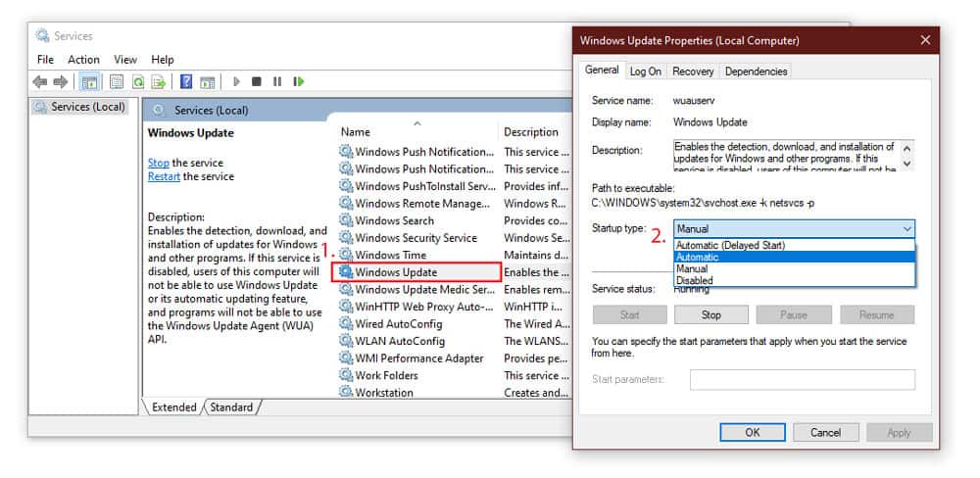Open the blue Help toolbar icon

[186, 82]
